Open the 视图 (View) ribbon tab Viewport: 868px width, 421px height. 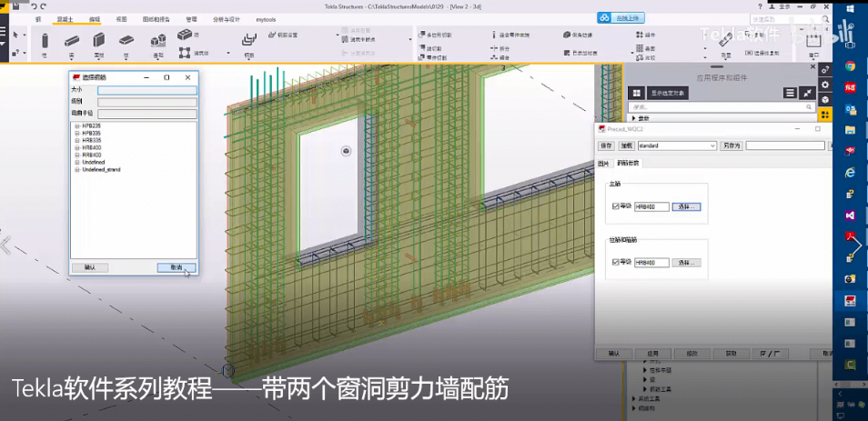121,19
